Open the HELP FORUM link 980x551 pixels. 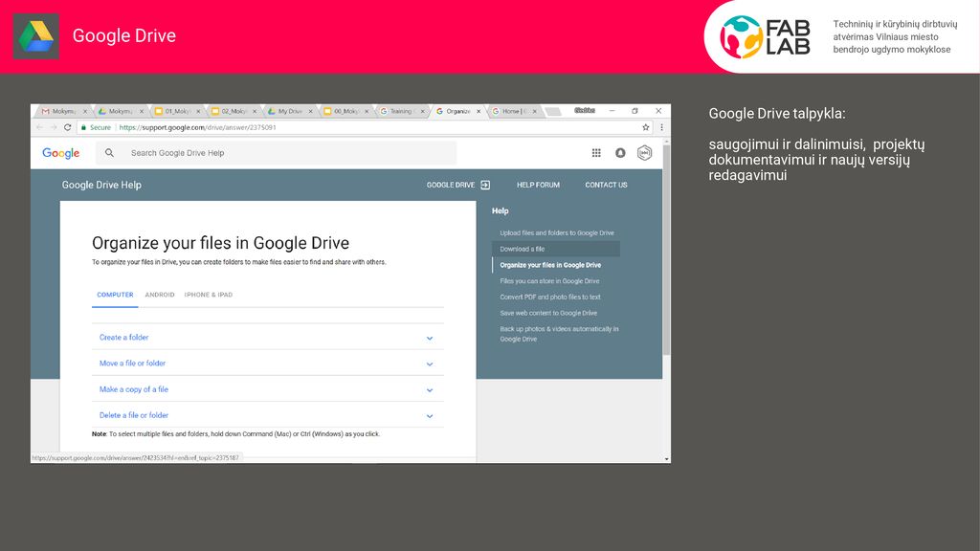pyautogui.click(x=538, y=185)
